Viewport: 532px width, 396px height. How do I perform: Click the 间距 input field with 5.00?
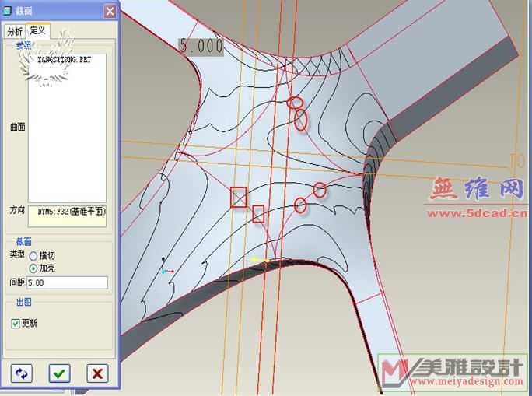pyautogui.click(x=67, y=282)
